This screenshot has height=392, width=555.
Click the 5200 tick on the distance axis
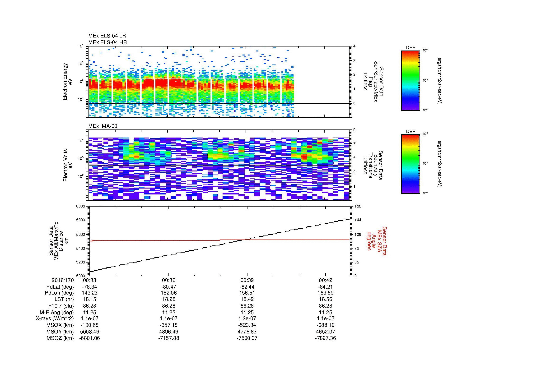(x=80, y=262)
